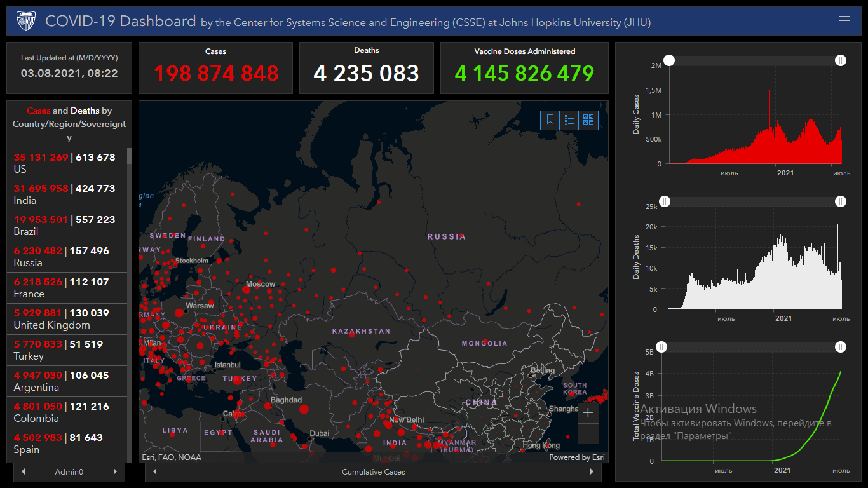Go to previous map layer before Cumulative Cases

click(155, 471)
